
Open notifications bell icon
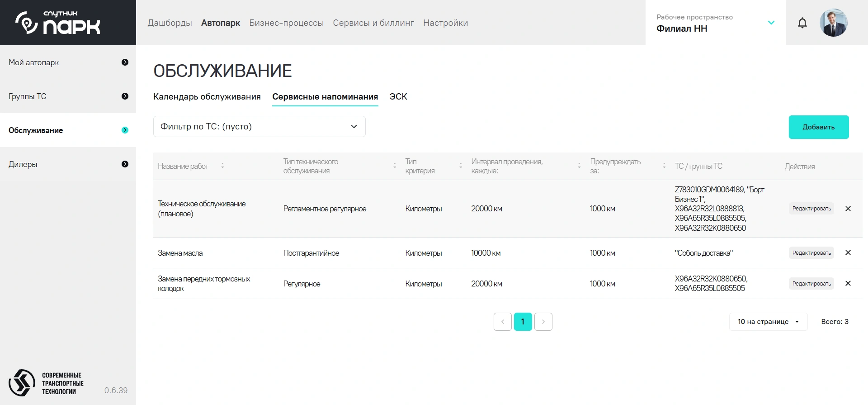tap(802, 23)
